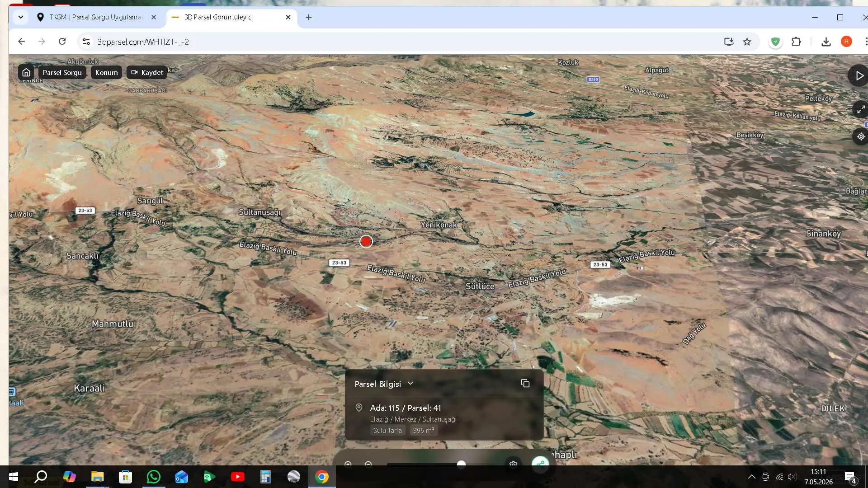Screen dimensions: 868x488
Task: Select the 3D Parsel Görüntüleyici tab
Action: click(x=218, y=17)
